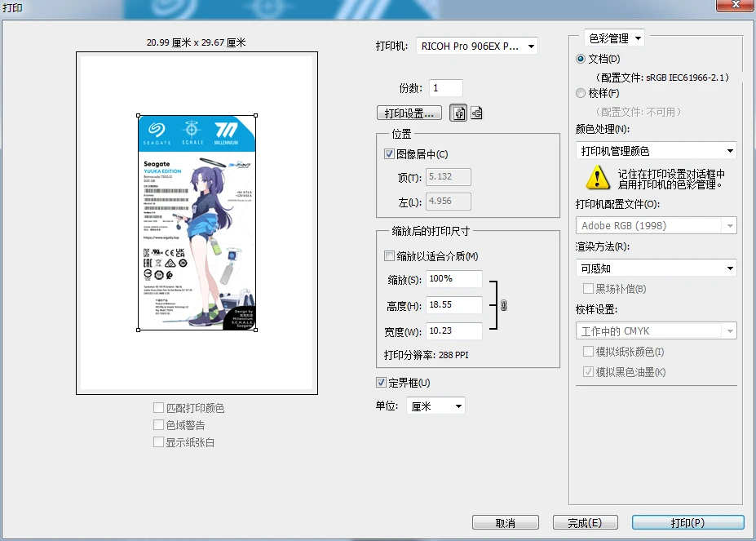Click the top-right bounding box handle
This screenshot has width=756, height=541.
pyautogui.click(x=255, y=116)
